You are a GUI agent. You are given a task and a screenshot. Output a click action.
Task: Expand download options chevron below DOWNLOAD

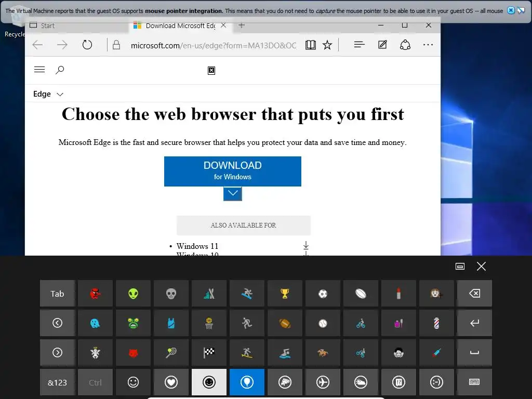tap(233, 193)
